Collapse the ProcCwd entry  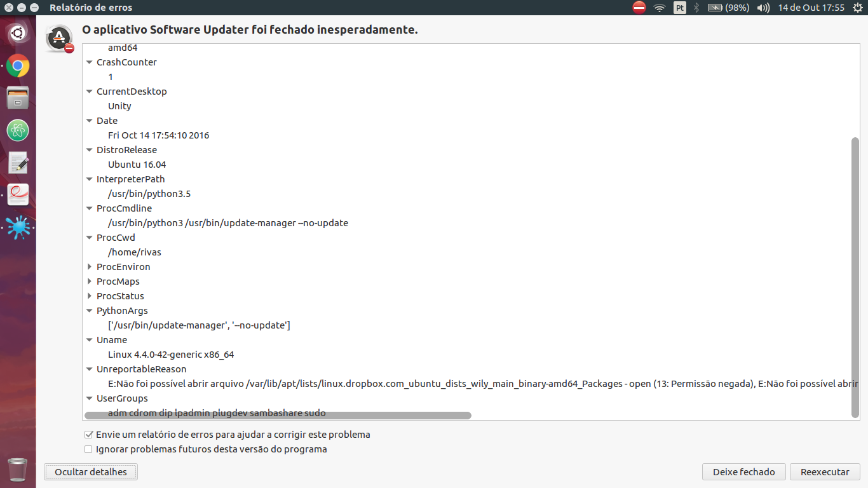point(90,238)
